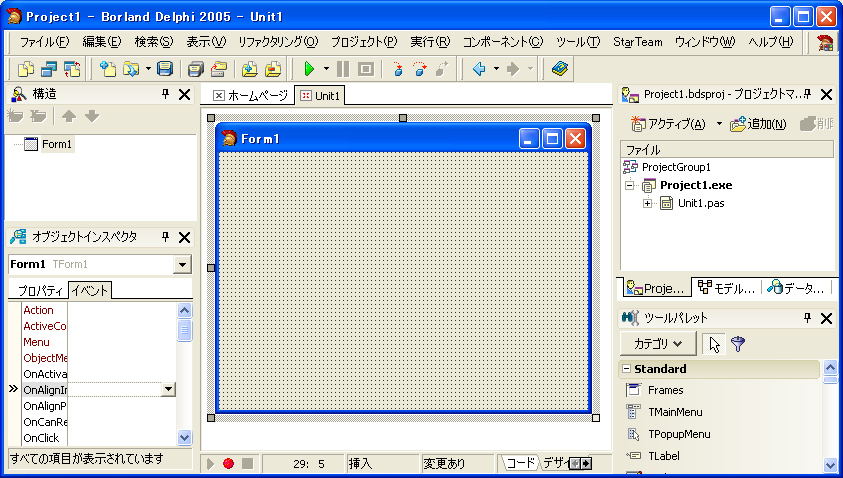The image size is (843, 478).
Task: Run the project with green arrow
Action: [x=309, y=69]
